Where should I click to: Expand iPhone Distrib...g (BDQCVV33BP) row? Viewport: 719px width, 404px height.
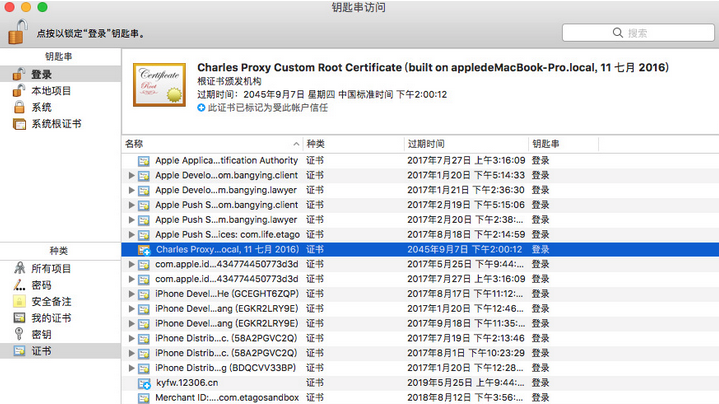point(131,368)
